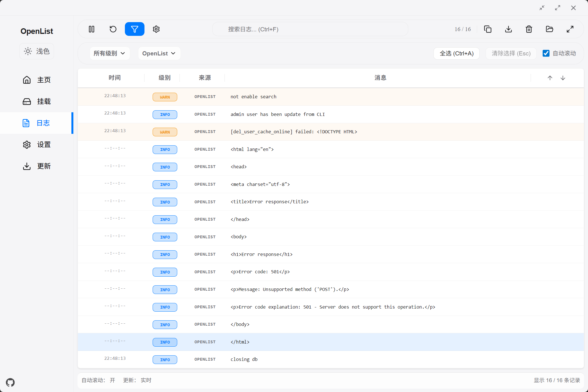Uncheck the 自动滚动 checkbox
This screenshot has height=392, width=588.
point(546,53)
